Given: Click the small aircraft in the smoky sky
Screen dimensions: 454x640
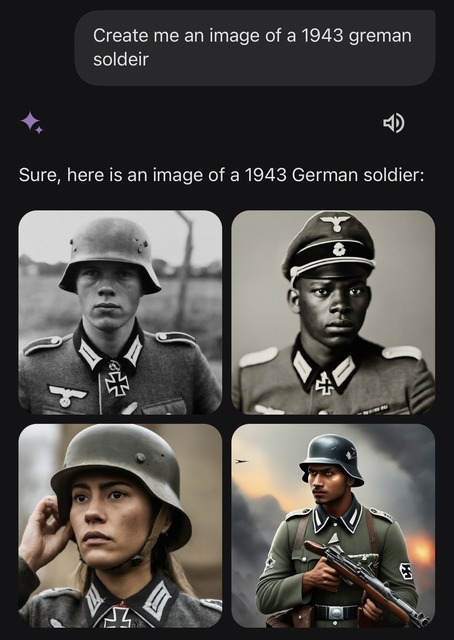Looking at the screenshot, I should [240, 461].
